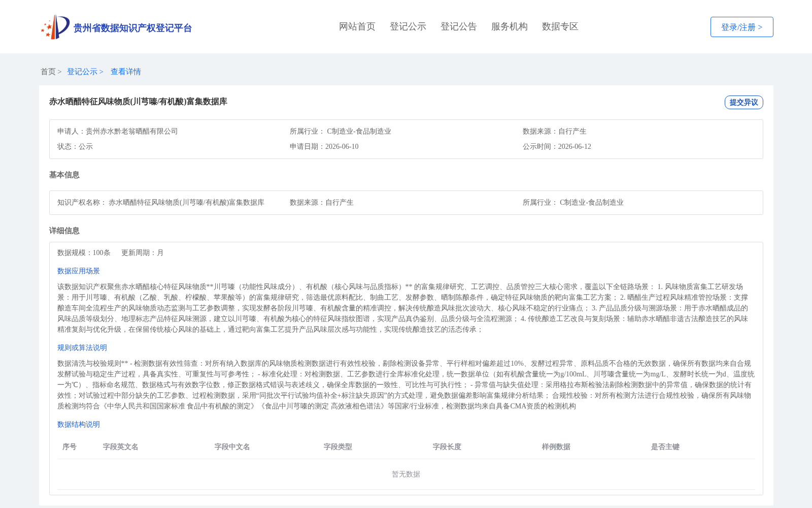Click the 数据结构说明 heading
The width and height of the screenshot is (812, 508).
tap(79, 424)
